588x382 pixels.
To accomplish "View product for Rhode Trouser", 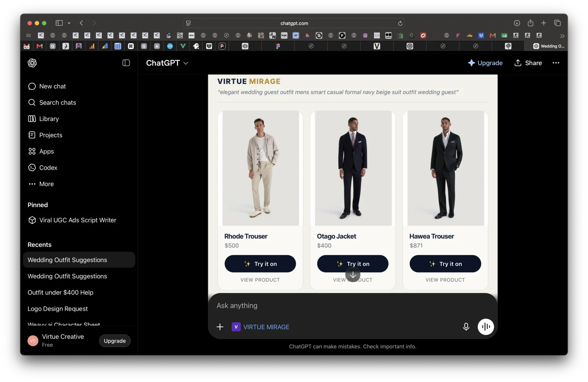I will point(260,280).
